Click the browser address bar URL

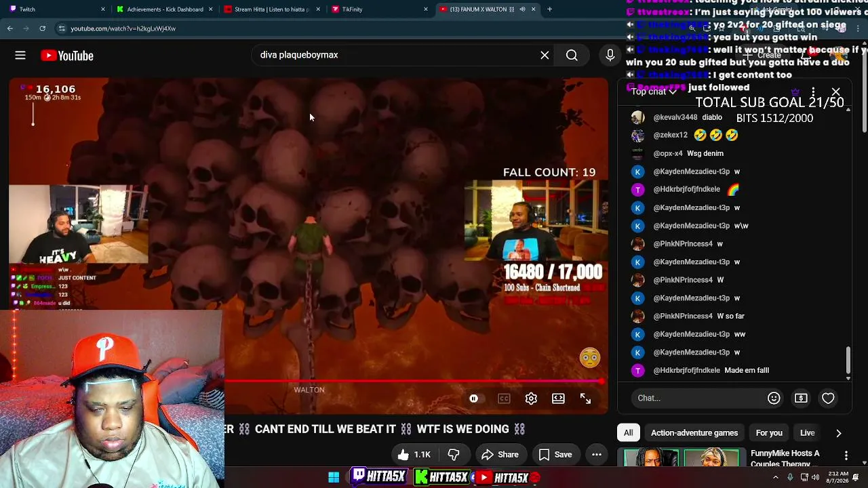tap(123, 28)
